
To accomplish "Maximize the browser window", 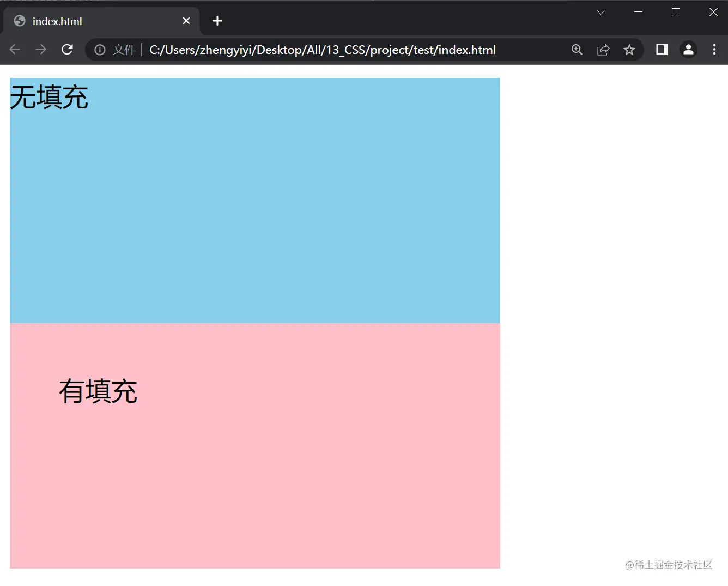I will point(676,12).
